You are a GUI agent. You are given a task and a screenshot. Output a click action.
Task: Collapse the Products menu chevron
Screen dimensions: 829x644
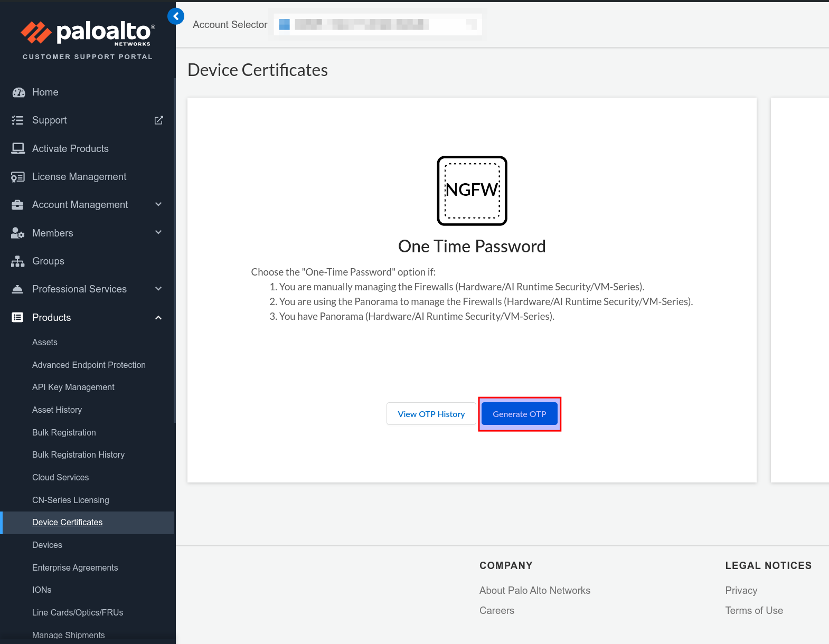158,317
